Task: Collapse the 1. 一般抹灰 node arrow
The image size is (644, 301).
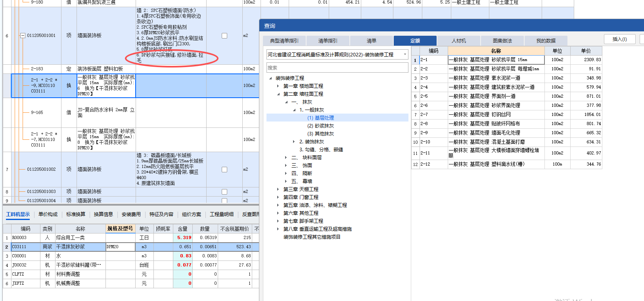Action: [294, 110]
